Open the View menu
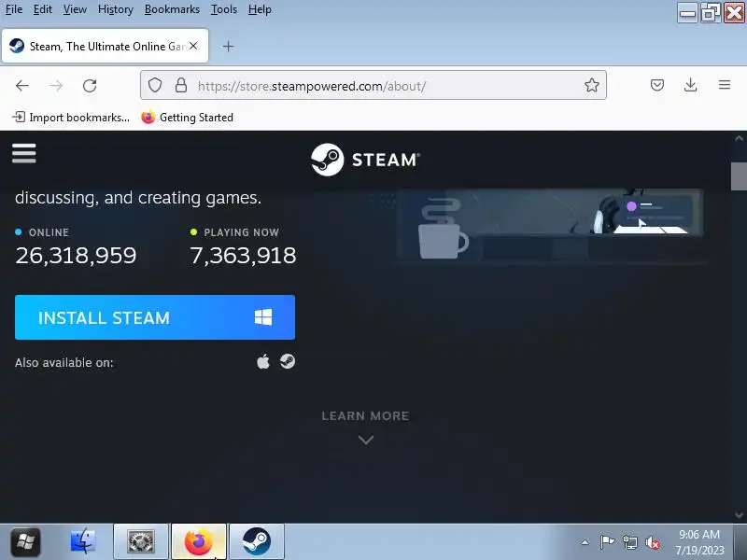The image size is (747, 560). (x=75, y=9)
